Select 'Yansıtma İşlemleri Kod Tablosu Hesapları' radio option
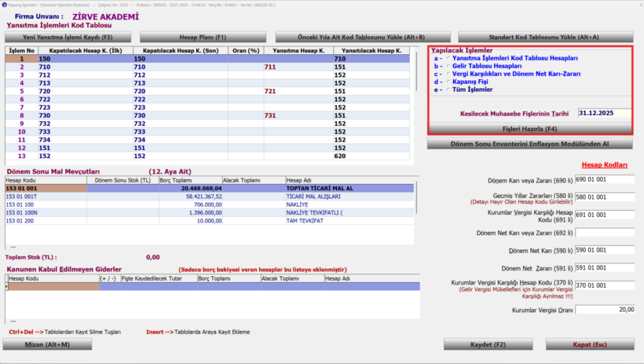644x364 pixels. point(448,59)
